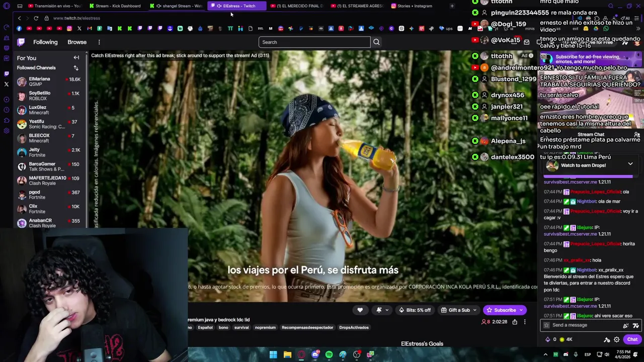Image resolution: width=644 pixels, height=362 pixels.
Task: Open notification bell settings
Action: [382, 310]
